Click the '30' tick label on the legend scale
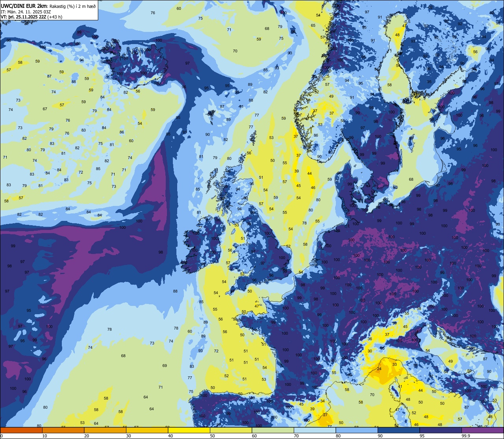504x439 pixels. pyautogui.click(x=128, y=435)
